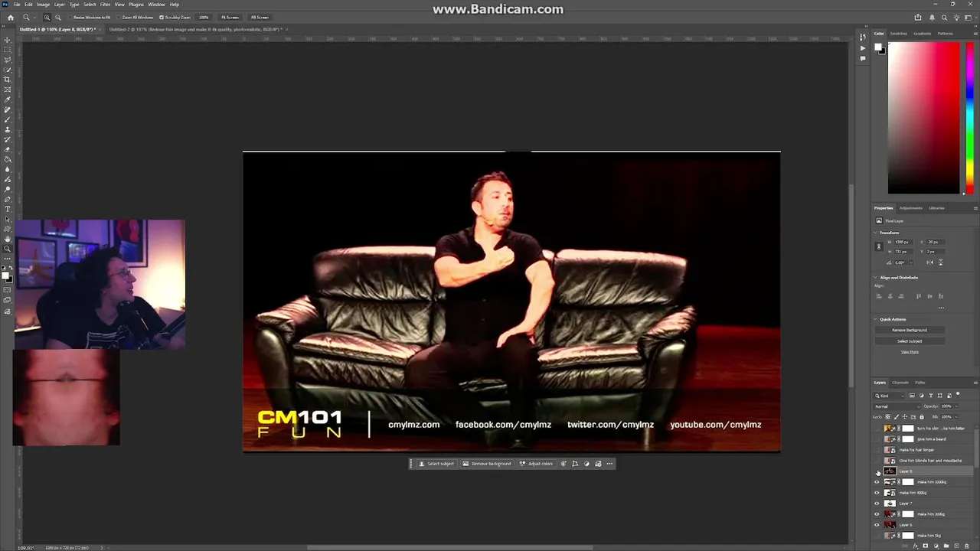This screenshot has height=551, width=980.
Task: Select the Zoom tool in left toolbar
Action: (8, 249)
